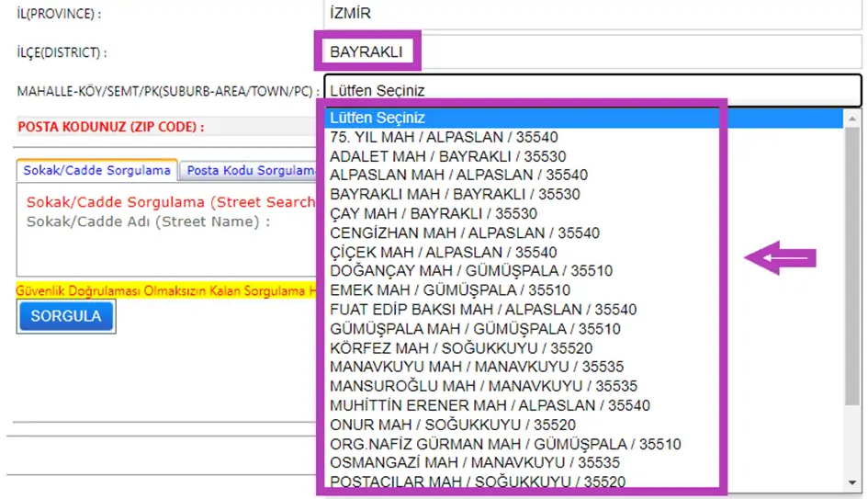Click the dropdown list scrollbar up arrow

pyautogui.click(x=852, y=118)
